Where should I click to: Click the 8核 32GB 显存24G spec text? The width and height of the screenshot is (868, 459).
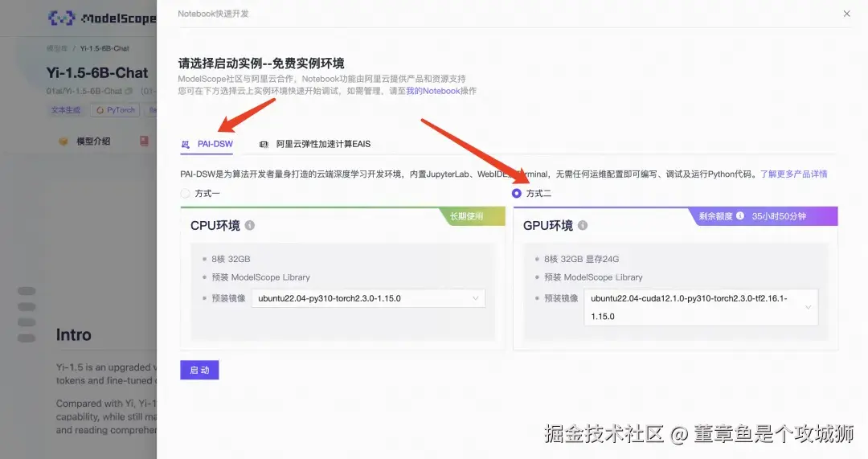[581, 259]
